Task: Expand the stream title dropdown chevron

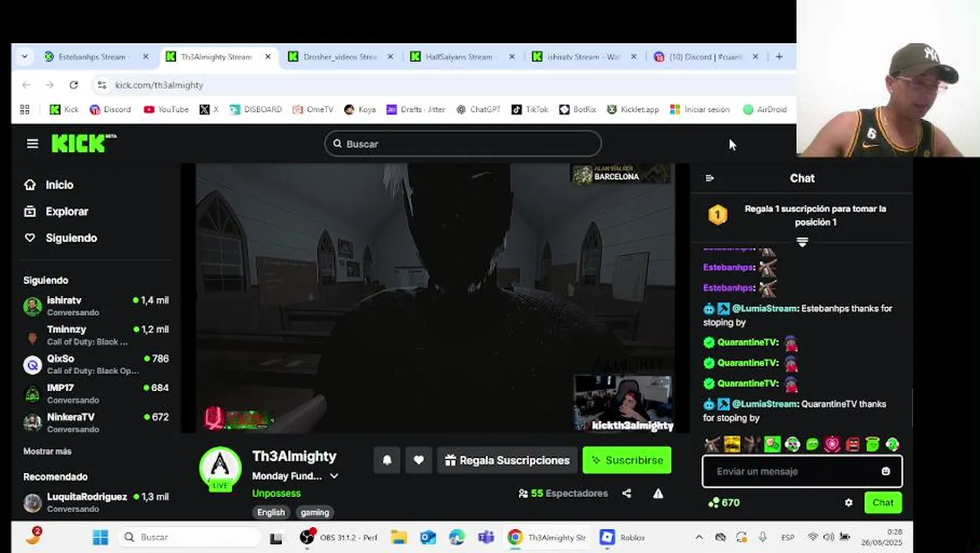Action: pos(334,476)
